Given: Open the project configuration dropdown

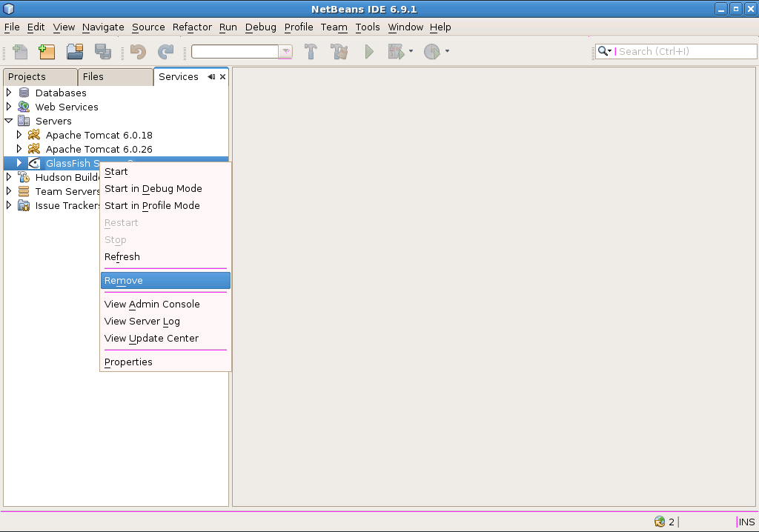Looking at the screenshot, I should (285, 52).
